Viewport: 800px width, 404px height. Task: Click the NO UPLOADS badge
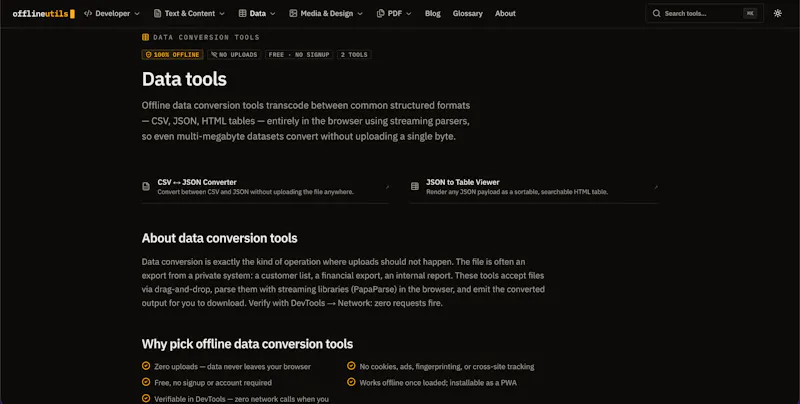point(234,55)
